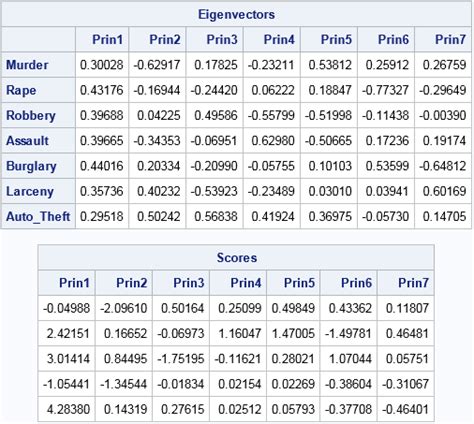Screen dimensions: 474x424
Task: Select the Assault row header
Action: (27, 141)
